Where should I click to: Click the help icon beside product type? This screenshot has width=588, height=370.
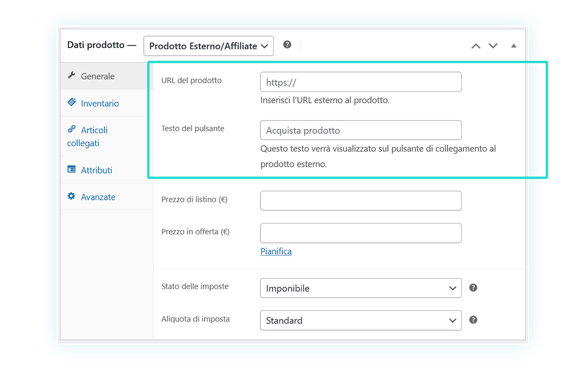click(287, 44)
